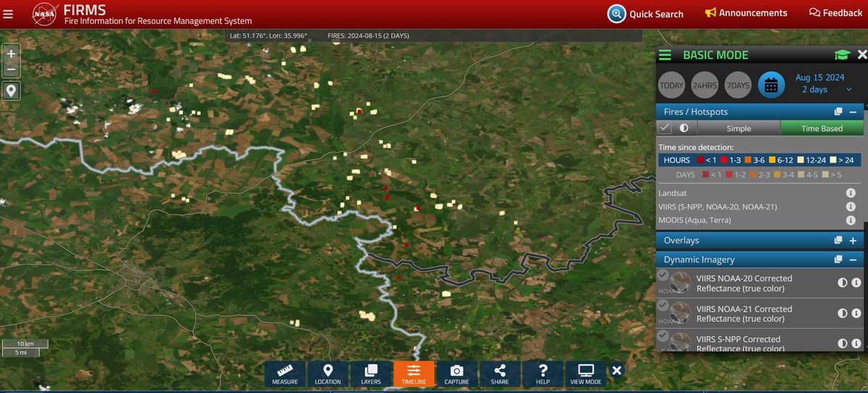The image size is (868, 393).
Task: Click the graduation cap tutorial icon
Action: tap(841, 55)
